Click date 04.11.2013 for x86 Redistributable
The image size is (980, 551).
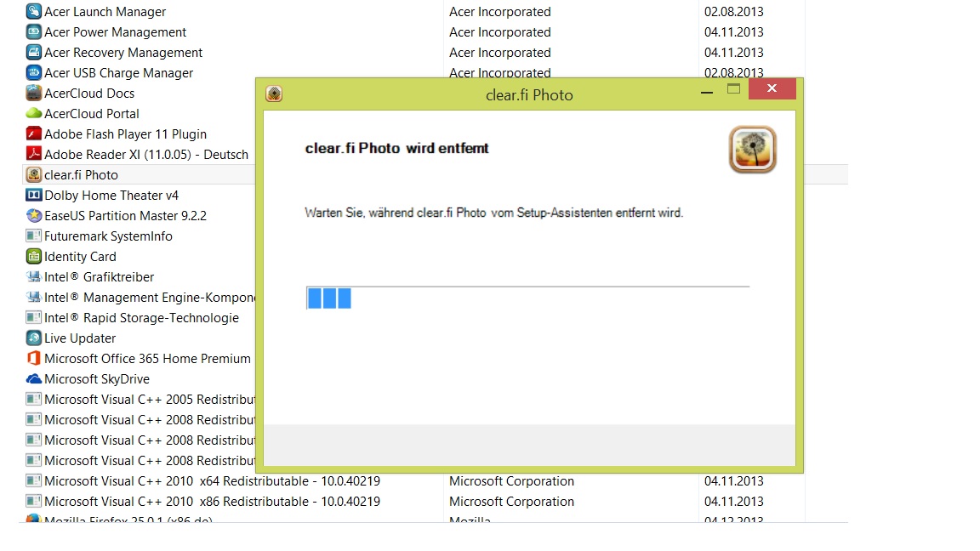click(x=734, y=502)
